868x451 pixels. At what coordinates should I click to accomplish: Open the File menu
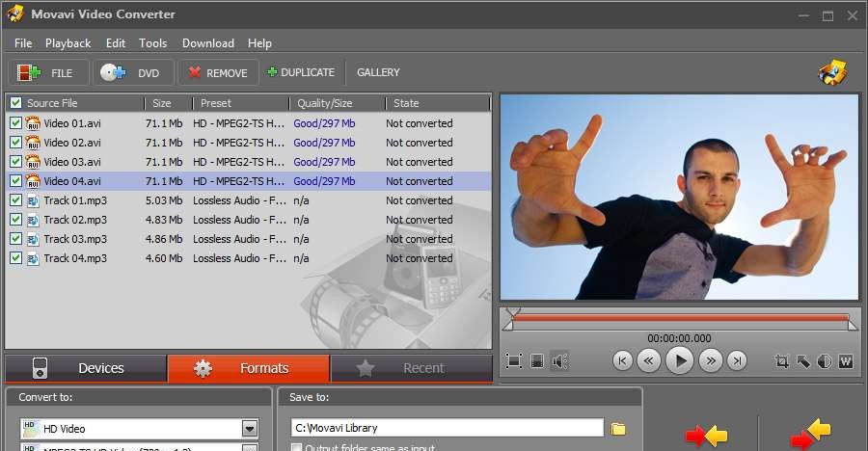(23, 43)
